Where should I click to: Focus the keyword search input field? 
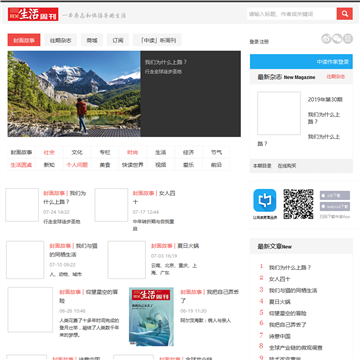tap(292, 14)
